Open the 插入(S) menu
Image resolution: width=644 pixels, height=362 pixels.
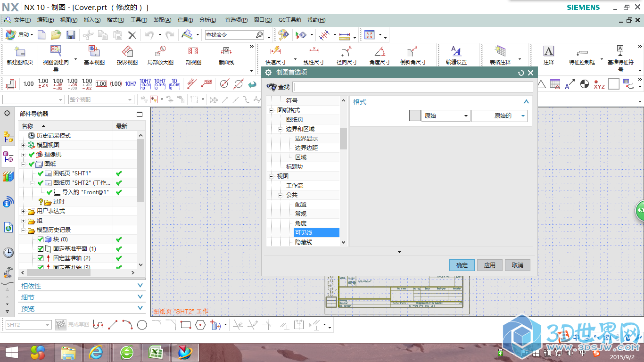click(x=92, y=20)
